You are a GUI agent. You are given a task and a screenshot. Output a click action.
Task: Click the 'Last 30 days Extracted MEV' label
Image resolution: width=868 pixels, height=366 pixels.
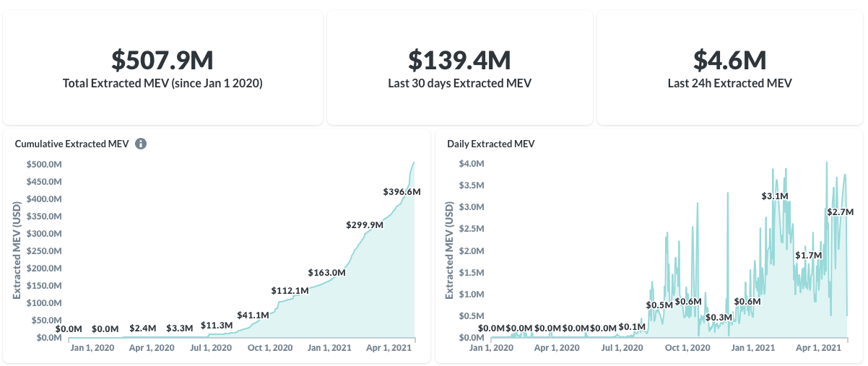tap(459, 83)
